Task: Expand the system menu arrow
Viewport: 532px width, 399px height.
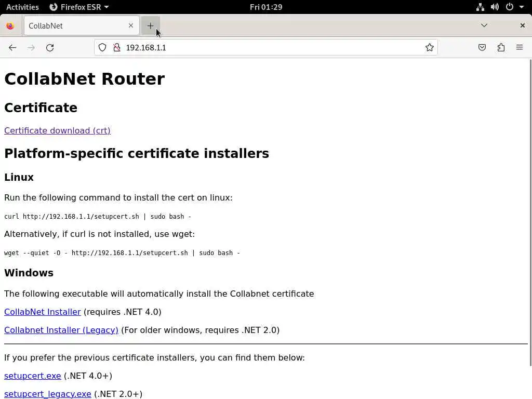Action: [x=522, y=7]
